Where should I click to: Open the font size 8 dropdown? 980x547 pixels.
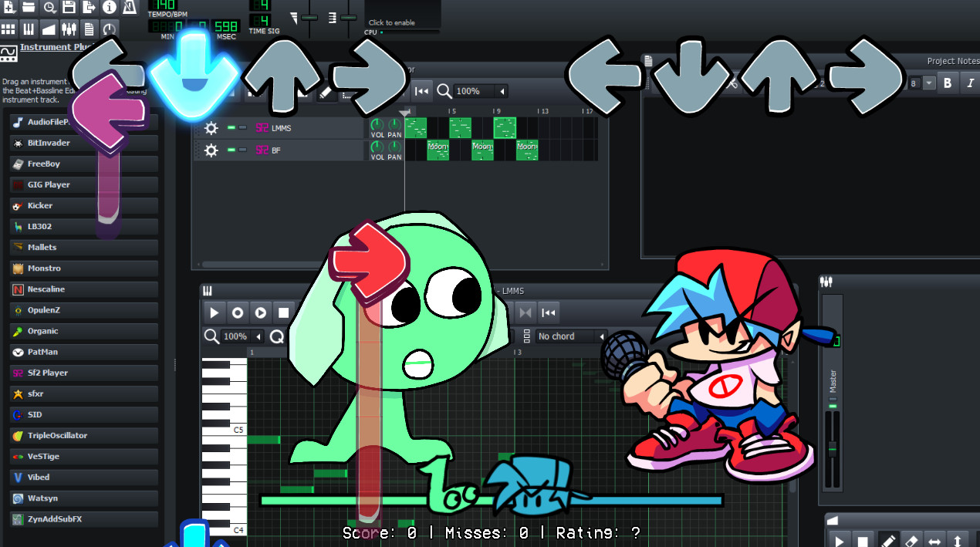click(x=921, y=83)
